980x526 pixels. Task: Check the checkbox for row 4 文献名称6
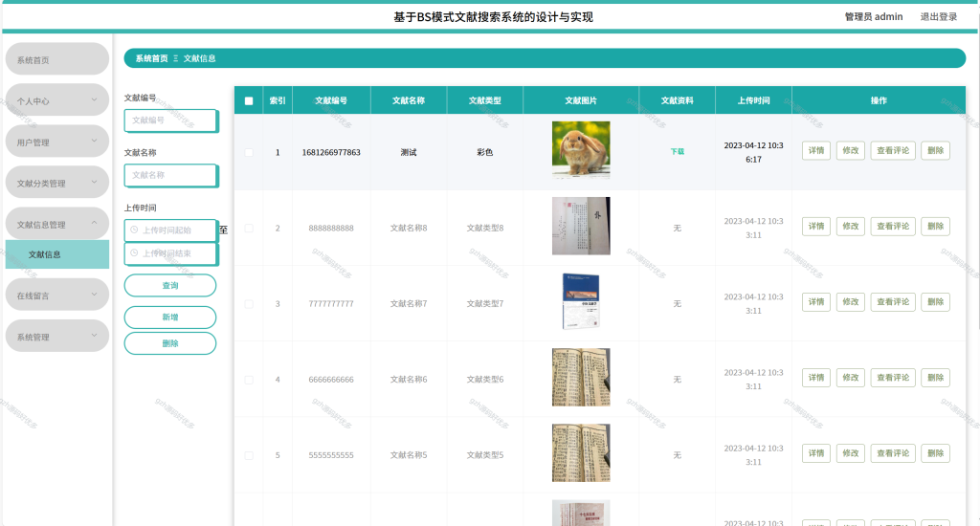[249, 379]
